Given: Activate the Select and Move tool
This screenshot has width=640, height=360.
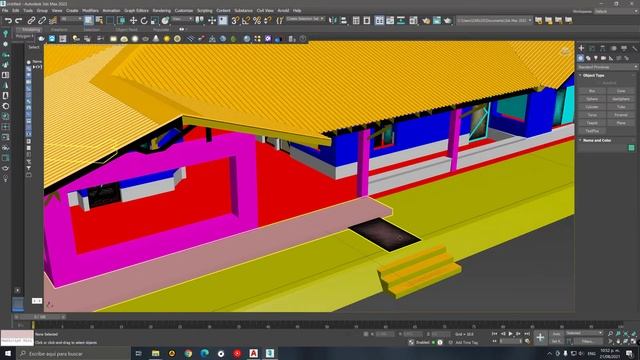Looking at the screenshot, I should coord(133,20).
